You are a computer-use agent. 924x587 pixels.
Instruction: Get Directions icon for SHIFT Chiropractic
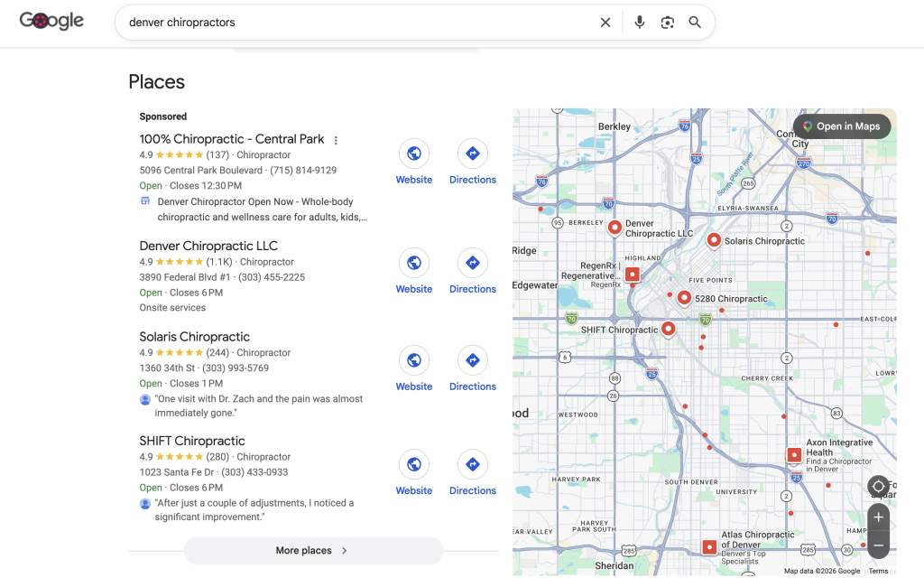click(473, 464)
